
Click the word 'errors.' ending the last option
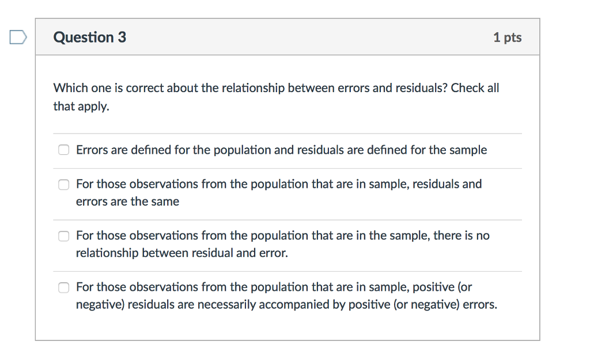click(x=480, y=304)
